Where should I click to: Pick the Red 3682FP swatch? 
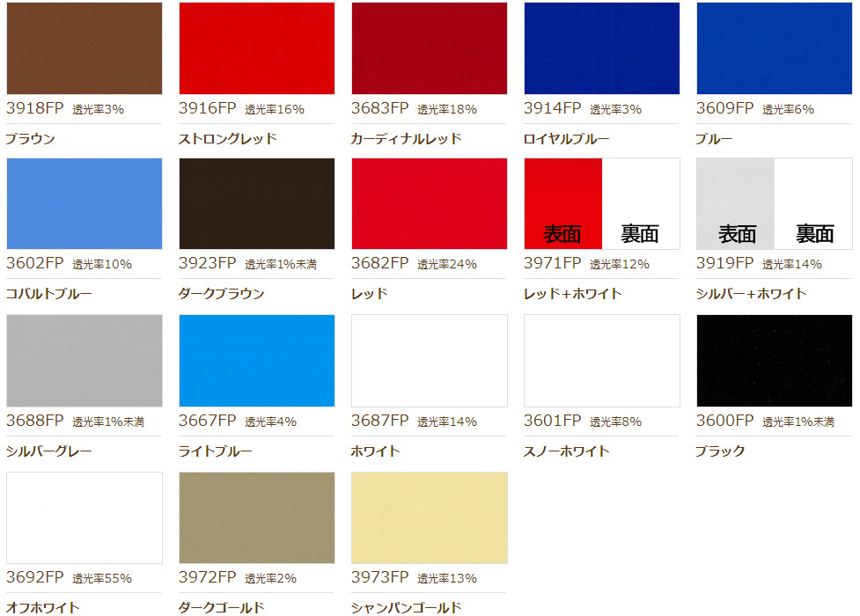pos(430,203)
